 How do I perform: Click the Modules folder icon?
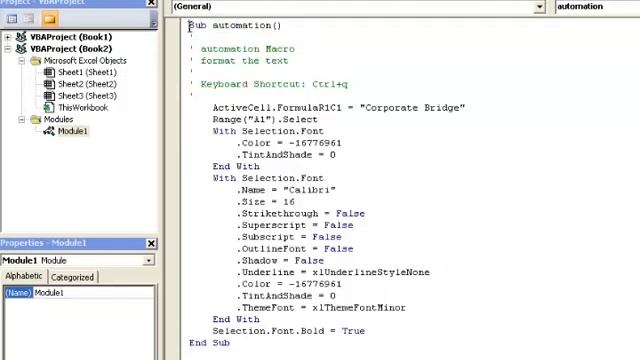(36, 120)
